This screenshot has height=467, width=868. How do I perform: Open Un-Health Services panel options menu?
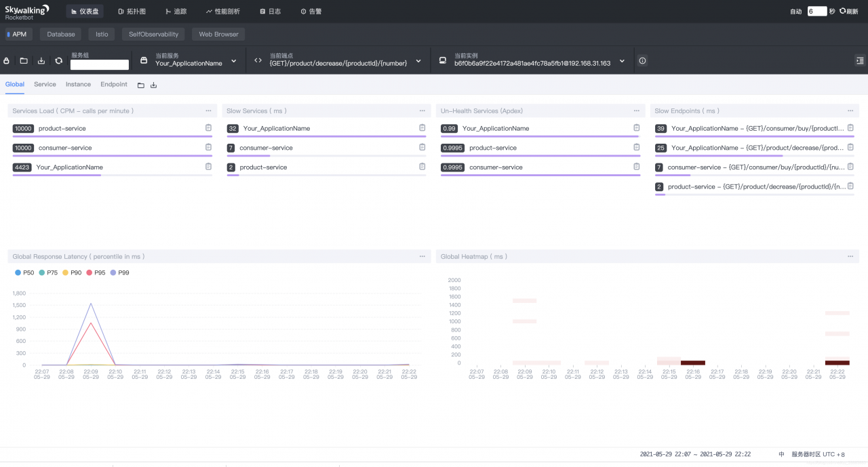tap(636, 110)
